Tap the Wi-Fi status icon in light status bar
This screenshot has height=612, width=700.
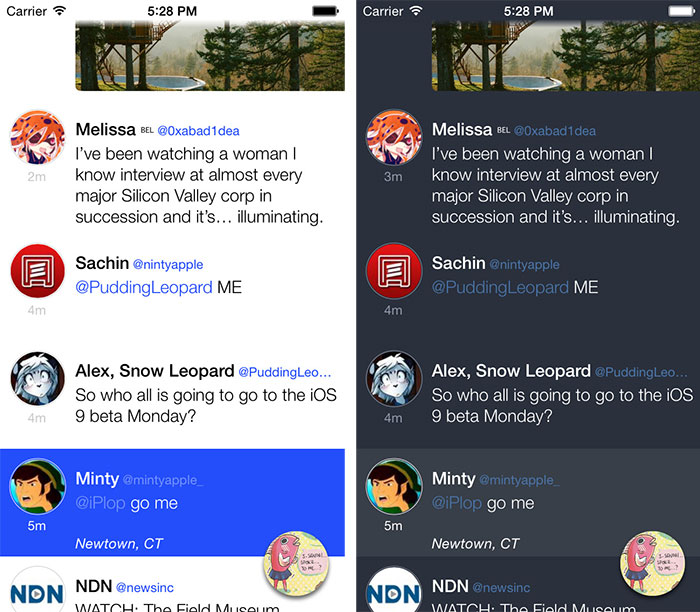59,11
